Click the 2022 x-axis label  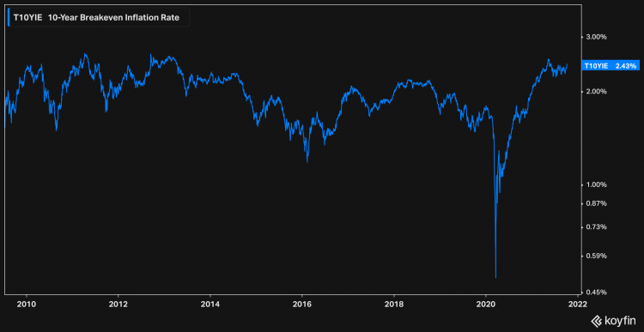pyautogui.click(x=578, y=304)
